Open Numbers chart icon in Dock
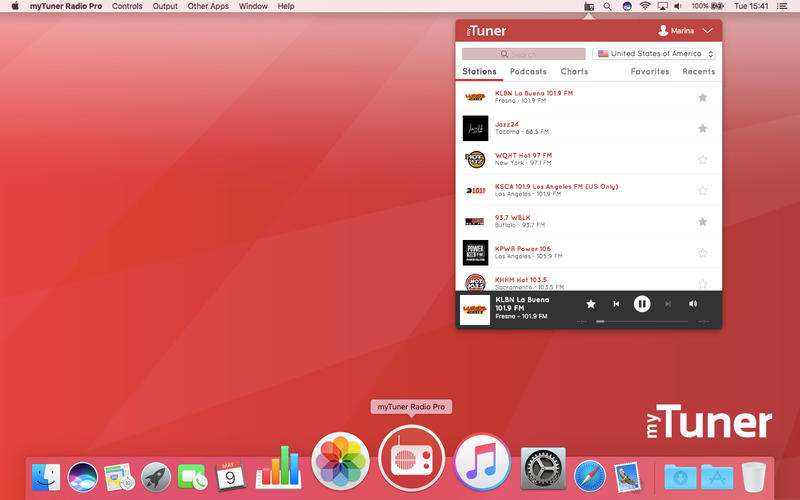 point(279,466)
